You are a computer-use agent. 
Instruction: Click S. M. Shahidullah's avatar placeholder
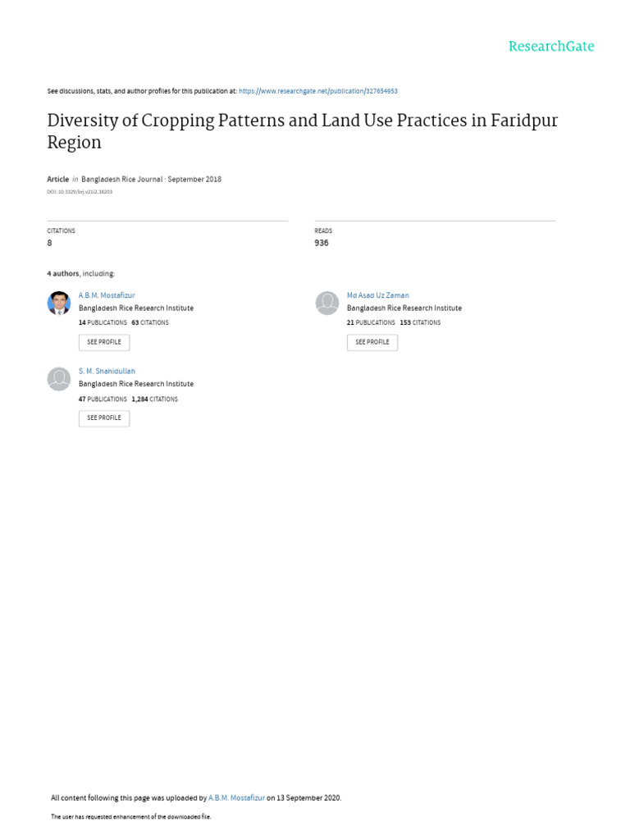(59, 378)
